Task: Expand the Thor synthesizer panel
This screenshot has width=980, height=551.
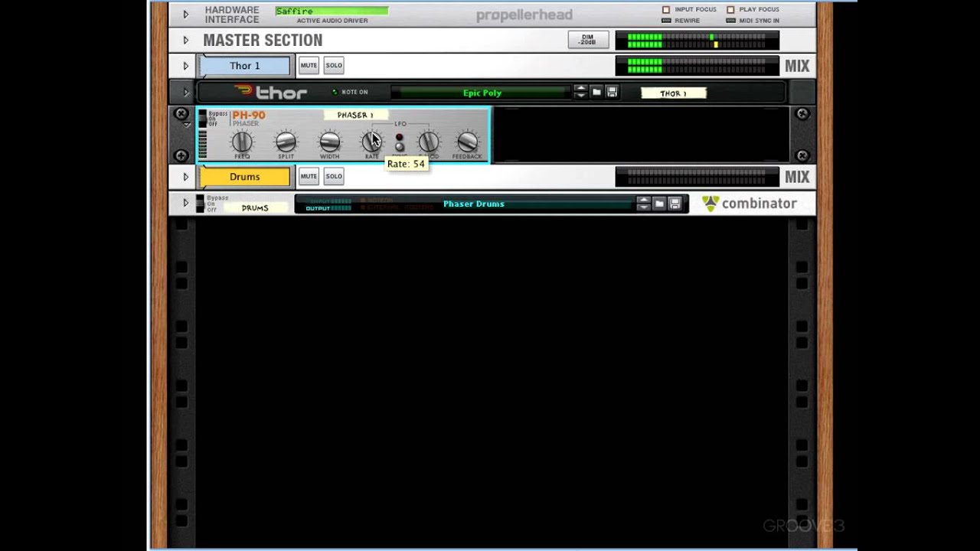Action: (x=185, y=93)
